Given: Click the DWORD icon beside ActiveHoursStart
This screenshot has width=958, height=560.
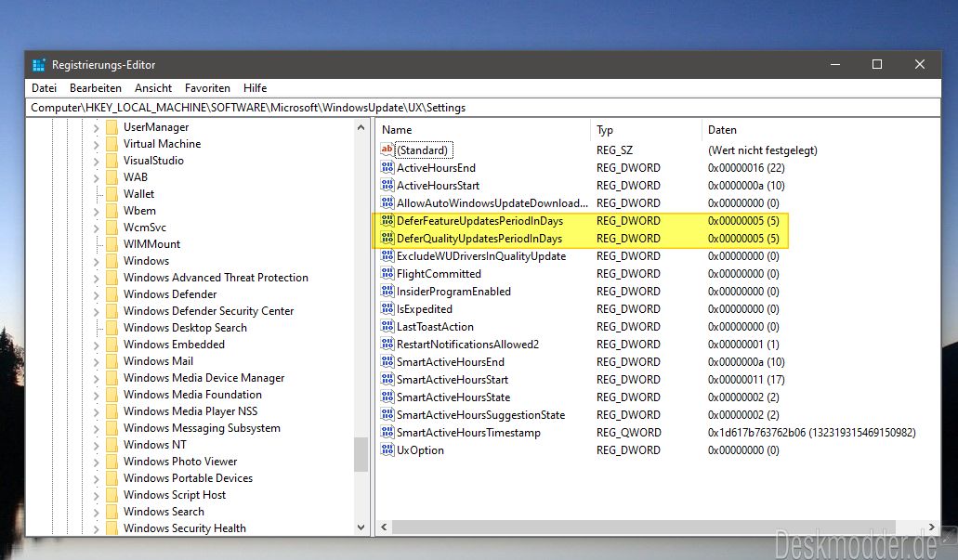Looking at the screenshot, I should coord(387,185).
